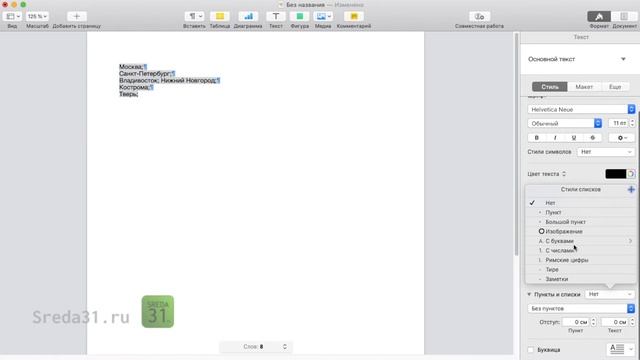The image size is (640, 360).
Task: Select the Тире list style
Action: click(580, 269)
